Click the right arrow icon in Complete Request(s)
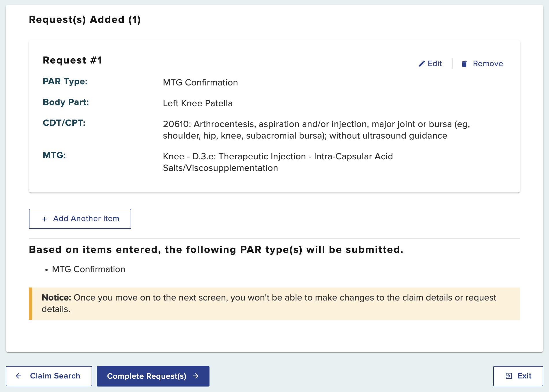549x392 pixels. (196, 376)
